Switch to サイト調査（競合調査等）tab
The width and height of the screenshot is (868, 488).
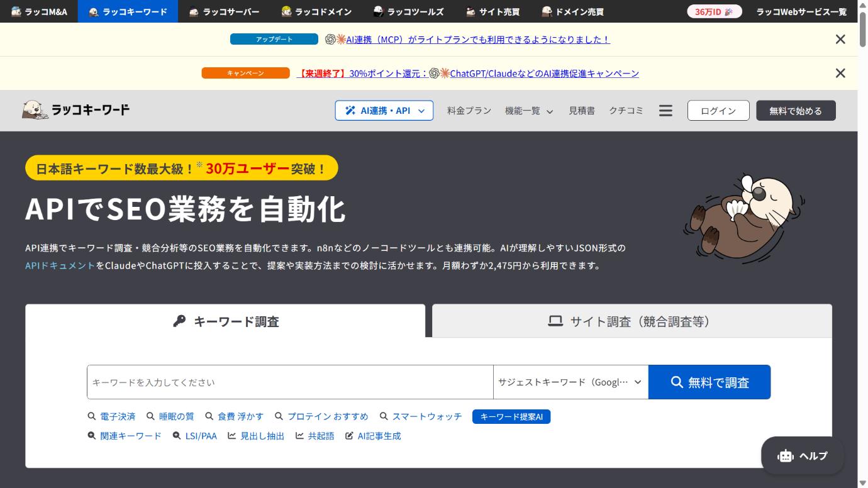[x=632, y=321]
